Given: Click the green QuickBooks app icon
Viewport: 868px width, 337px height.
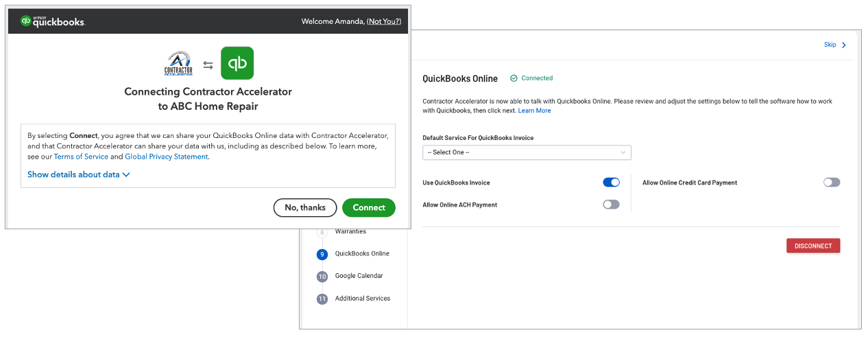Looking at the screenshot, I should pyautogui.click(x=237, y=63).
